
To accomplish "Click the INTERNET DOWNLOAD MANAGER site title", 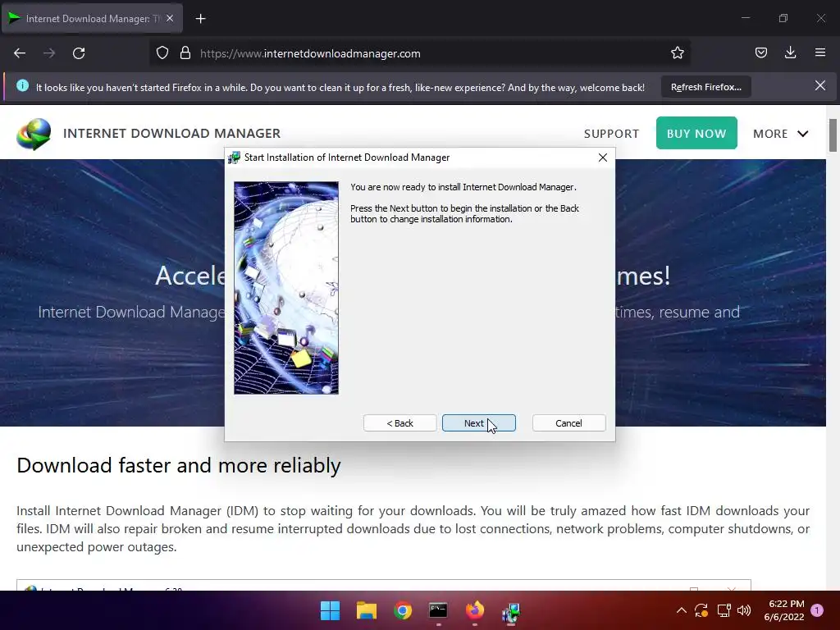I will (x=172, y=134).
